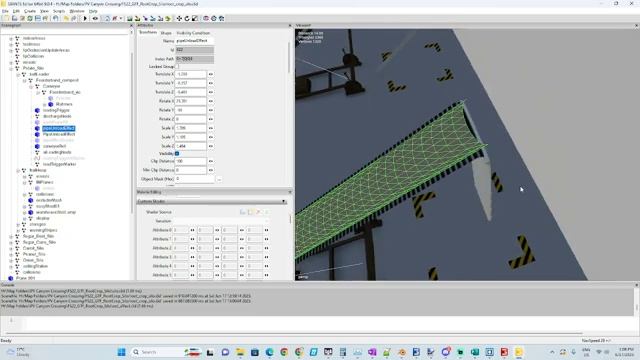
Task: Select the Scale gizmo tool
Action: click(195, 18)
